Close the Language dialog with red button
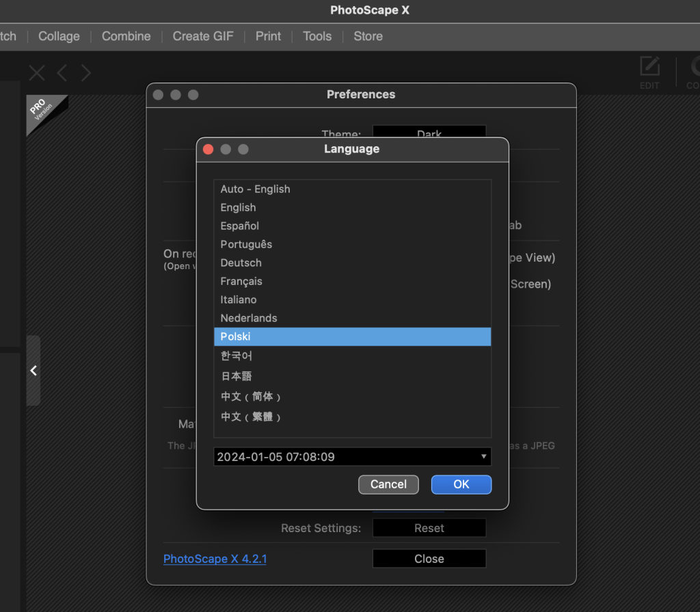The image size is (700, 612). pyautogui.click(x=208, y=150)
